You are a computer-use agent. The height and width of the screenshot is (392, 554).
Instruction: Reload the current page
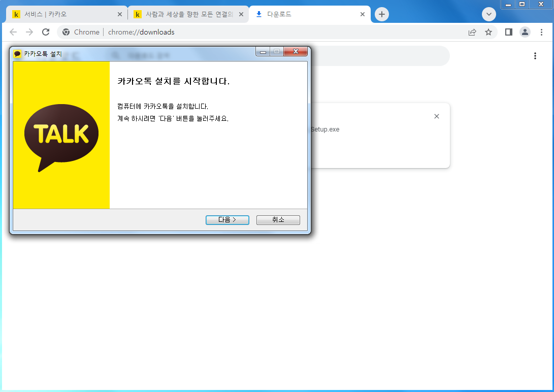tap(46, 32)
